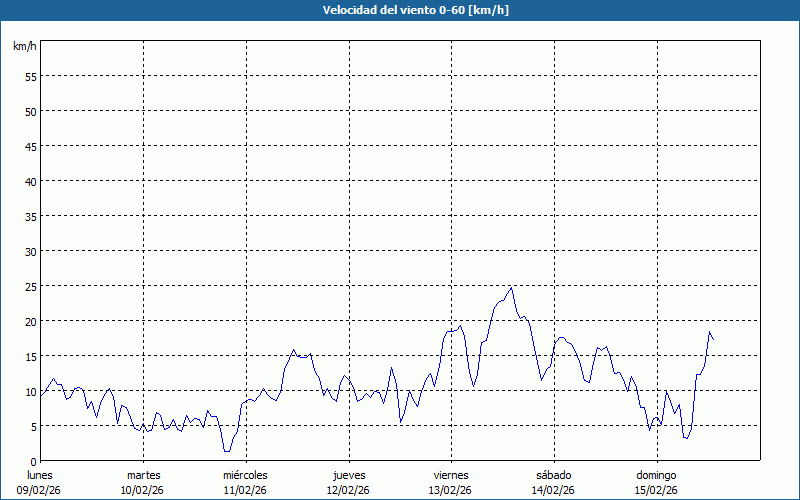Click the date label 09/02/26
Screen dimensions: 800x500
40,490
